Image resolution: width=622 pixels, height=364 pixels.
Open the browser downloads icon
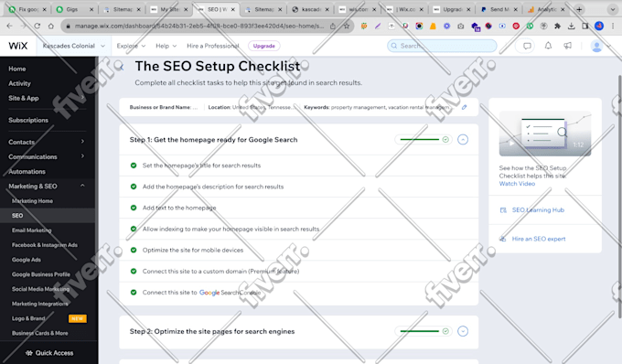pyautogui.click(x=571, y=26)
